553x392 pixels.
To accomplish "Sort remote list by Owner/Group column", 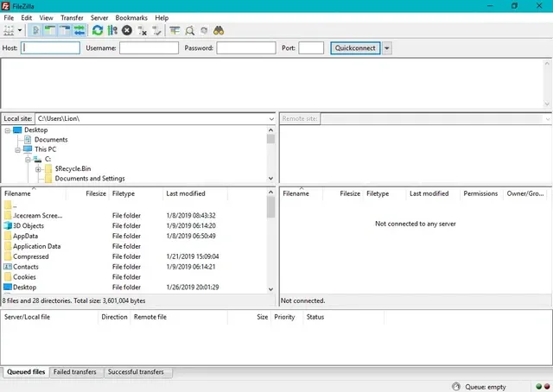I will 525,193.
